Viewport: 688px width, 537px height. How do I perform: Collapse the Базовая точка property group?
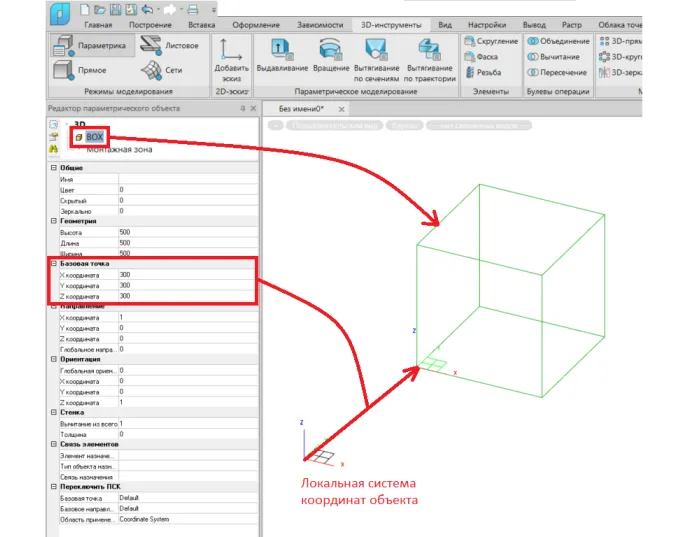[x=54, y=264]
